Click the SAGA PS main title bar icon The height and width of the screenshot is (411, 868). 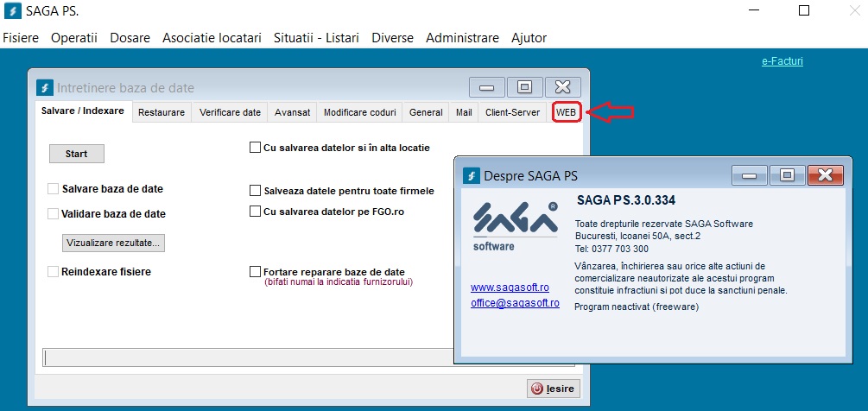click(x=12, y=10)
